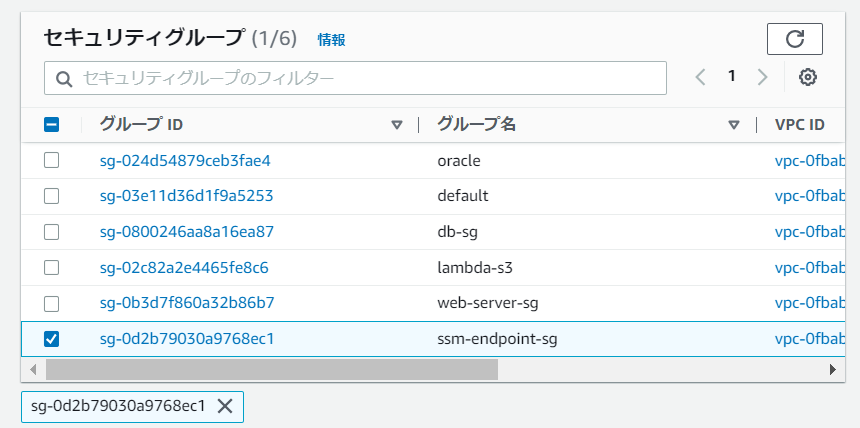Click the VPC ID column header

click(x=800, y=125)
